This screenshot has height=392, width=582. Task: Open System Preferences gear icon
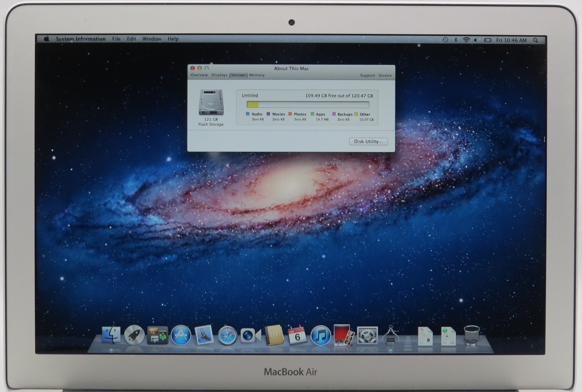[x=367, y=335]
